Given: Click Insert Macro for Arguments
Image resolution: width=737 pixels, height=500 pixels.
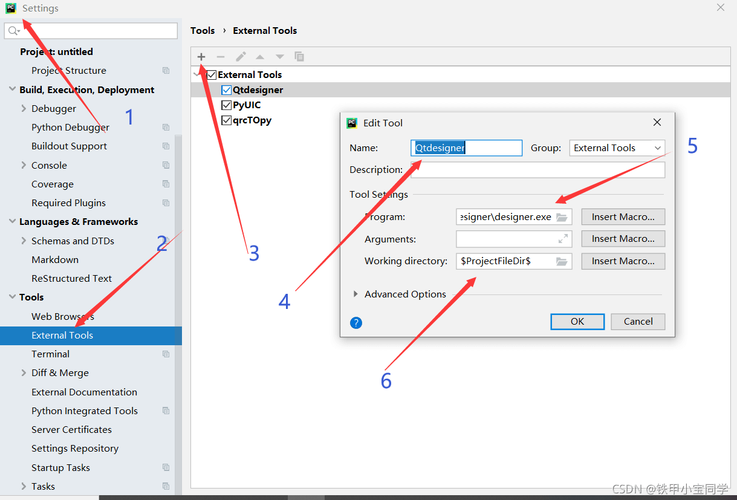Looking at the screenshot, I should [623, 239].
